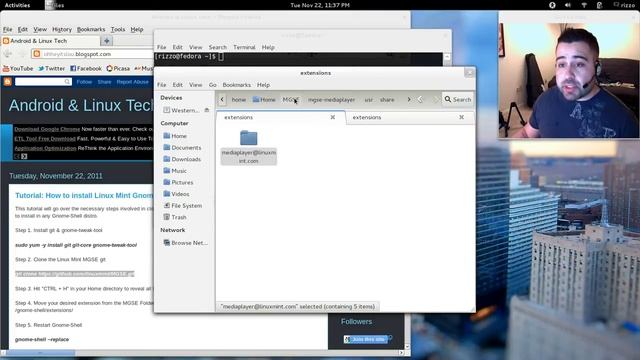The height and width of the screenshot is (360, 640).
Task: Open Music in the sidebar
Action: click(x=175, y=171)
